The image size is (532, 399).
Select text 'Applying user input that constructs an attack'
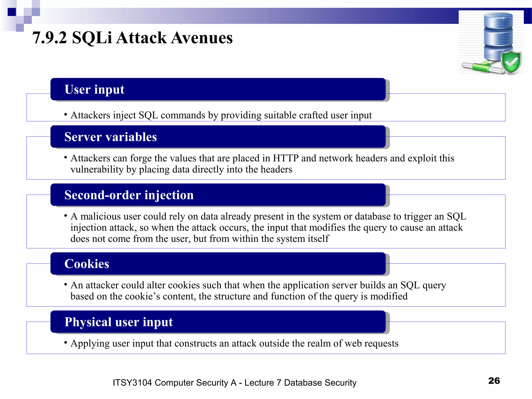click(x=163, y=343)
